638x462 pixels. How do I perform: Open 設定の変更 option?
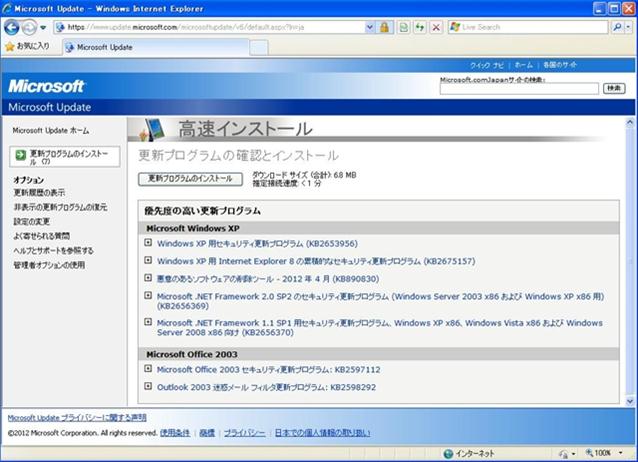[32, 222]
